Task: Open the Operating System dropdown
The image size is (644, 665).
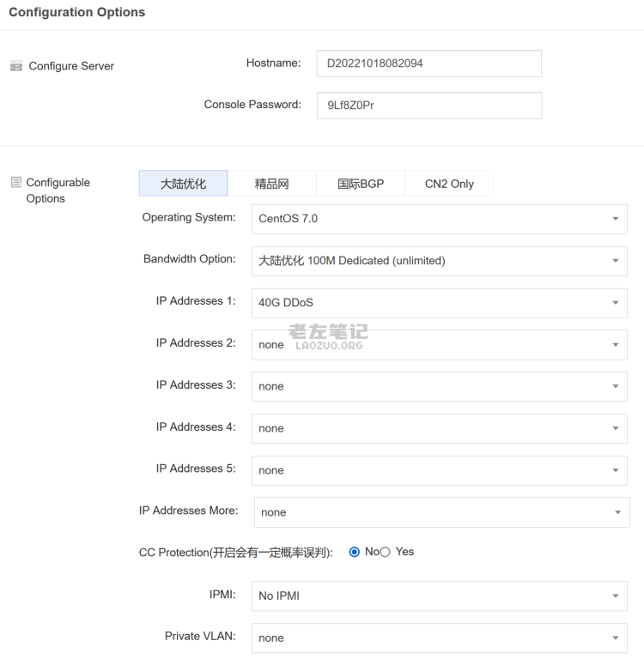Action: coord(439,219)
